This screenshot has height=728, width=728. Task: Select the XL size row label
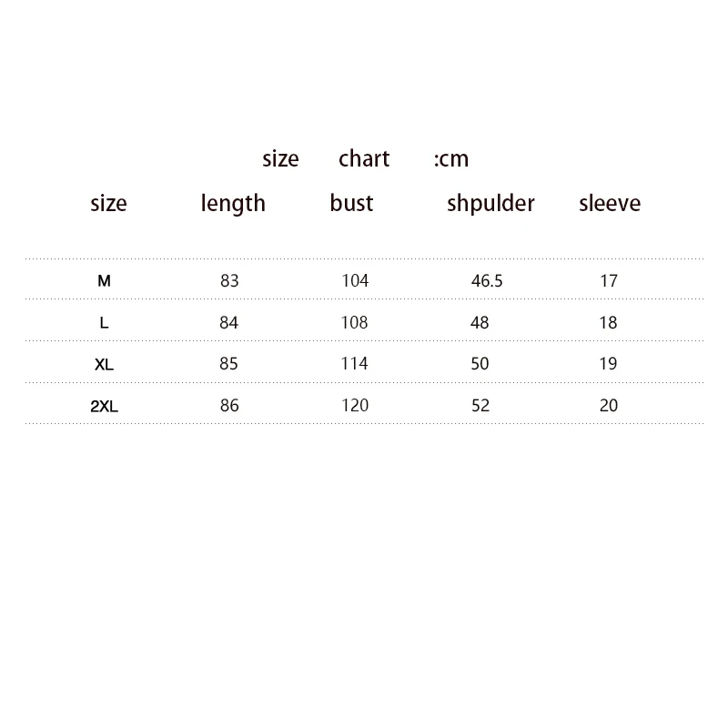104,365
